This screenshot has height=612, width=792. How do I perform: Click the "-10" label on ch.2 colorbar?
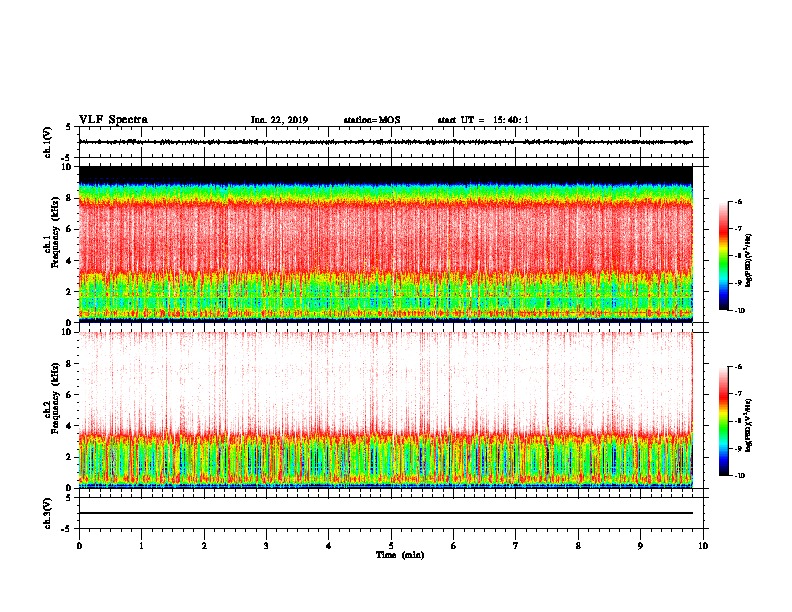739,476
